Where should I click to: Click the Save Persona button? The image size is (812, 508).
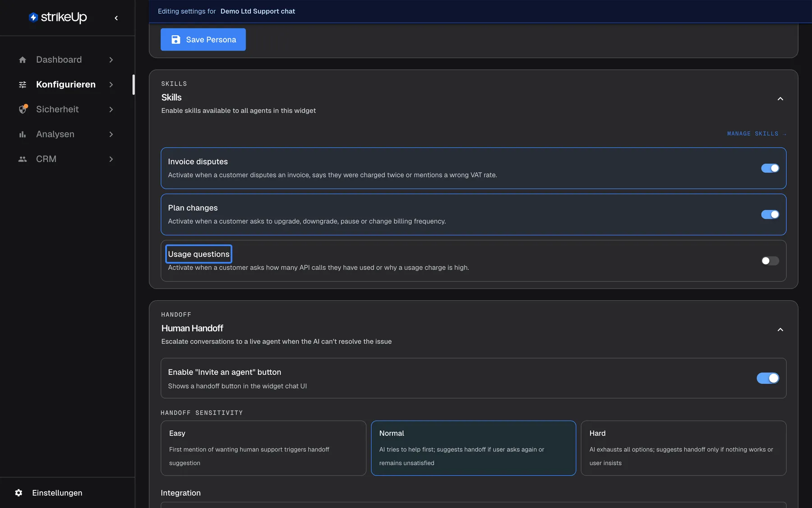[203, 40]
